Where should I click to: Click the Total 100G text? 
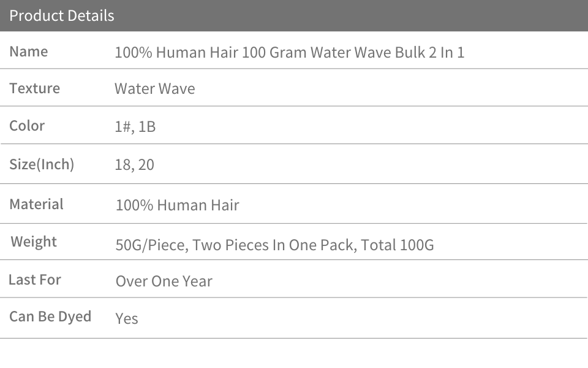tap(398, 245)
